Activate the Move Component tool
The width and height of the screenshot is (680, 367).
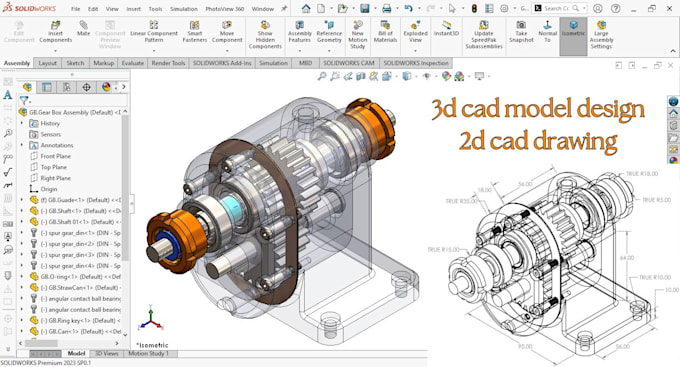pyautogui.click(x=227, y=32)
